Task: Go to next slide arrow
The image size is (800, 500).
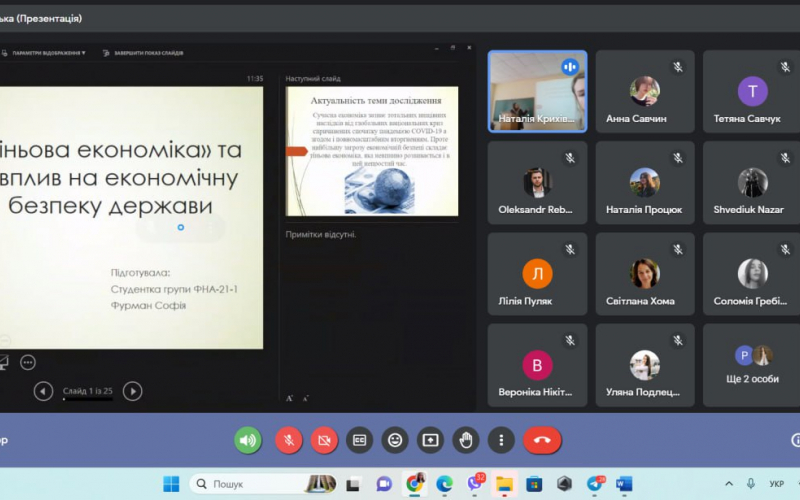Action: click(x=133, y=391)
